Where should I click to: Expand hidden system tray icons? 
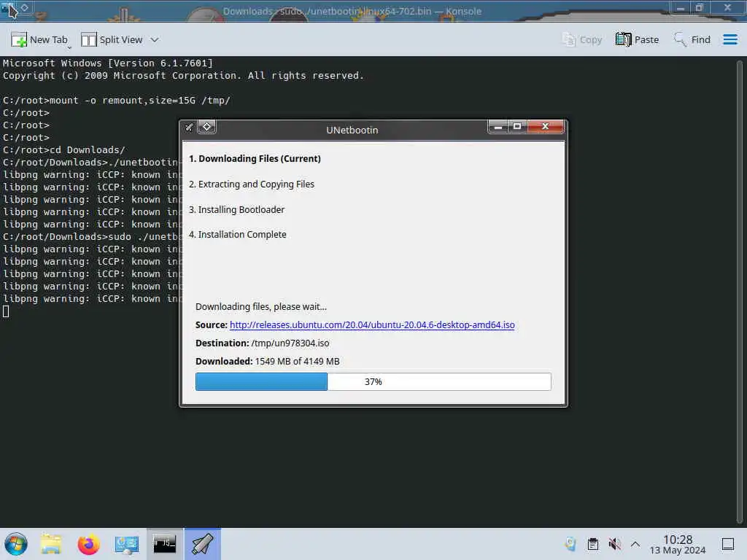635,544
